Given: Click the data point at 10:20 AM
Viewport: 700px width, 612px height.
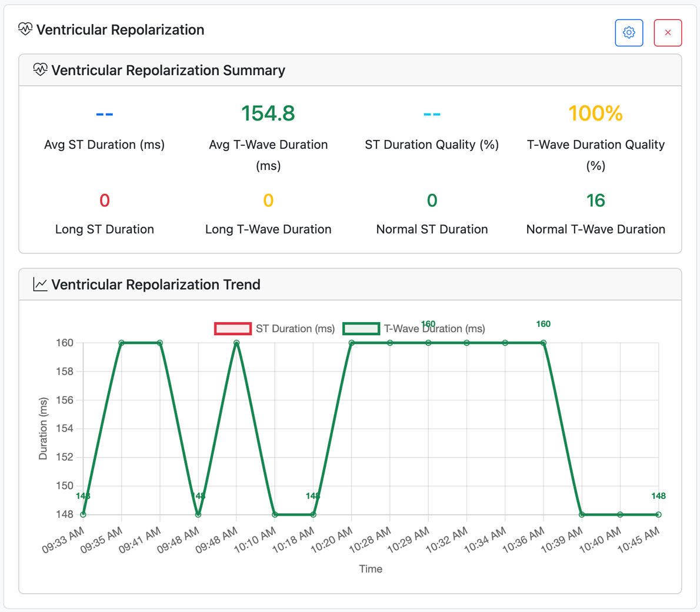Looking at the screenshot, I should [352, 343].
